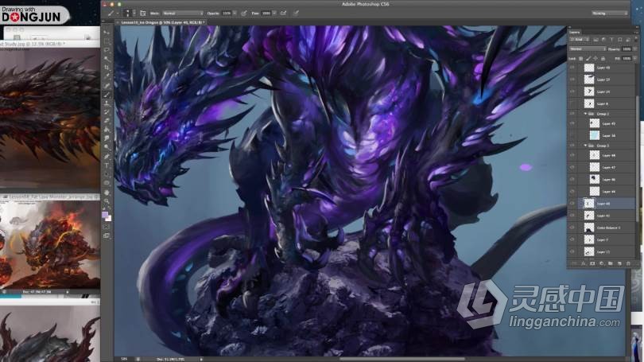Delete layer using trash icon

point(628,263)
